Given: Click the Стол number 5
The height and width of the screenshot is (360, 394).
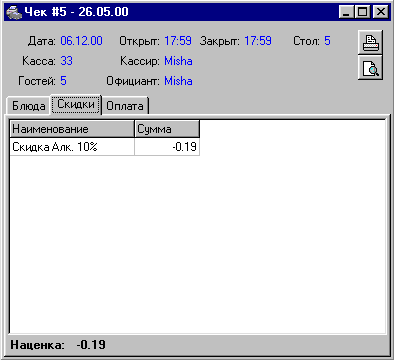Looking at the screenshot, I should [x=327, y=41].
